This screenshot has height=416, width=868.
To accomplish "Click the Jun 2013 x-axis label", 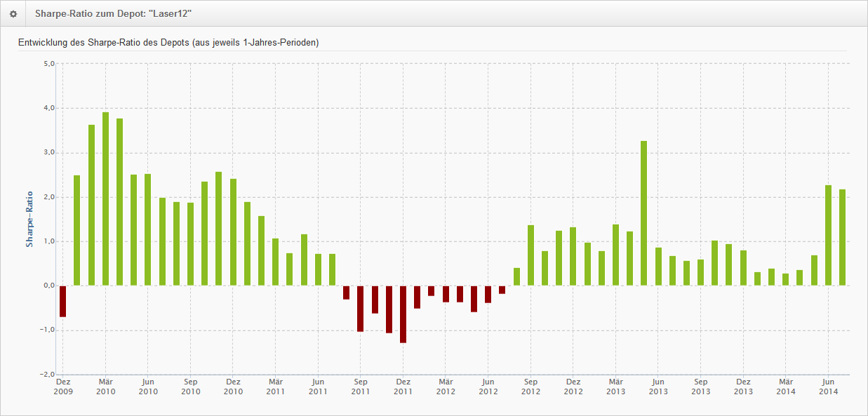I will 658,387.
